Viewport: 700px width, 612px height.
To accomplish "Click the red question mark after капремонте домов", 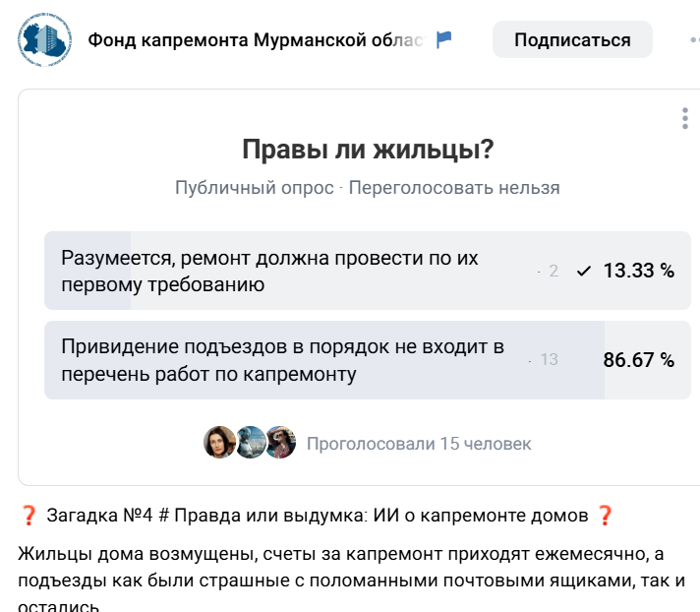I will click(605, 516).
